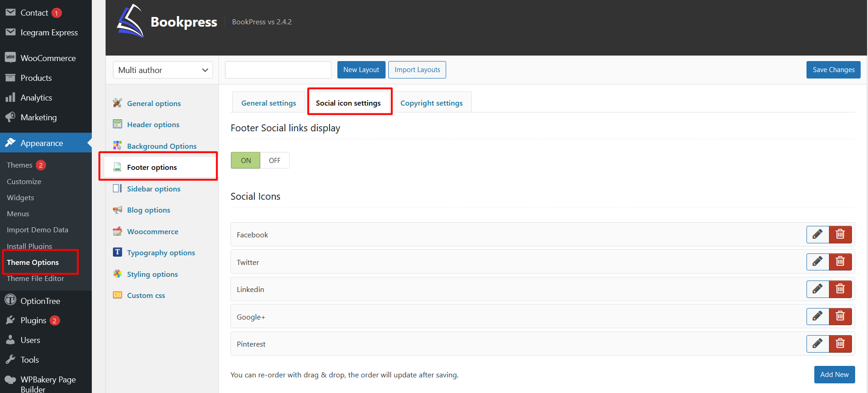Click the OptionTree sidebar icon
868x393 pixels.
10,300
